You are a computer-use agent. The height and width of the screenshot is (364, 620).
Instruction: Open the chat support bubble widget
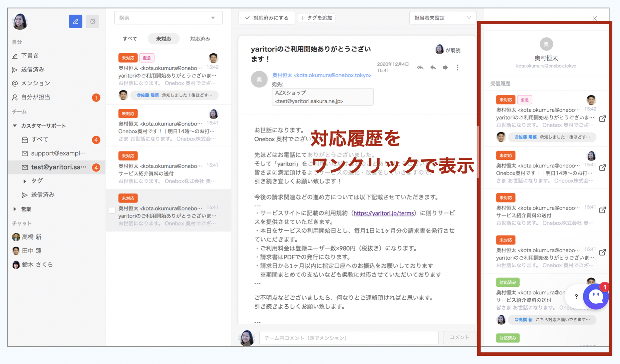pos(595,296)
